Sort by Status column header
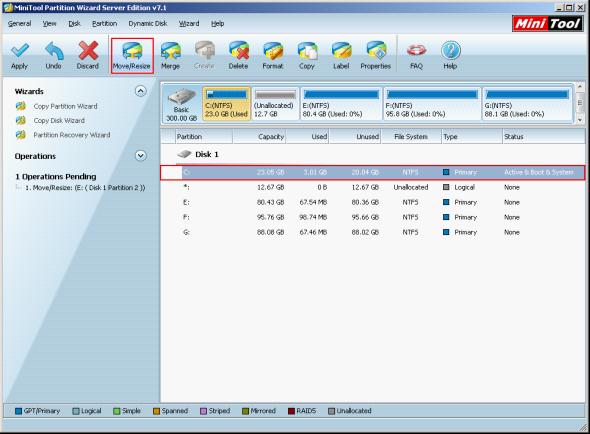The width and height of the screenshot is (590, 434). (544, 137)
